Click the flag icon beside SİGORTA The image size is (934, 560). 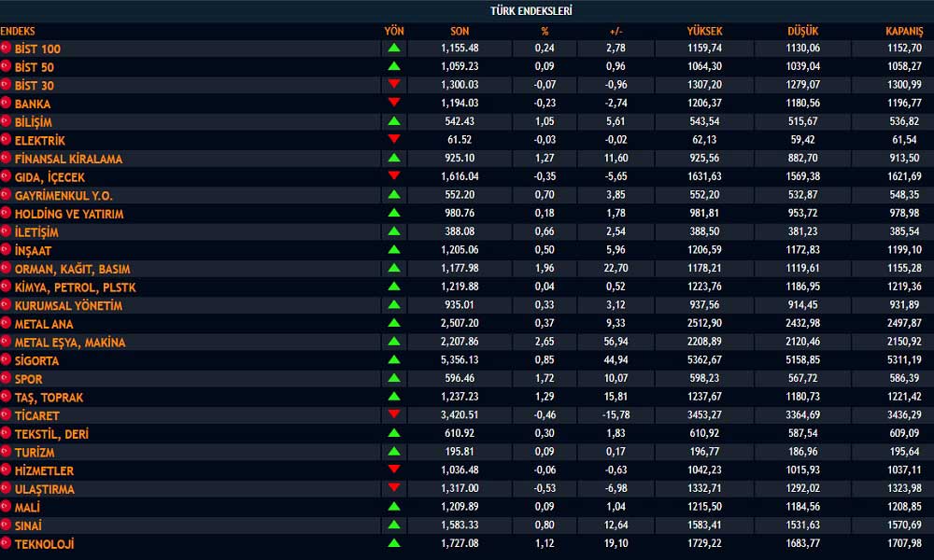(x=6, y=359)
